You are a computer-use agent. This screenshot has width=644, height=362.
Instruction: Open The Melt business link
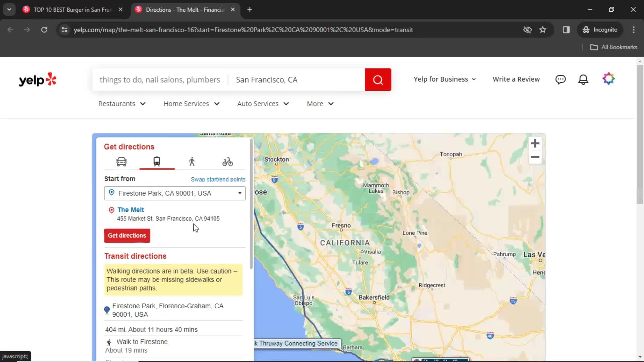point(130,210)
